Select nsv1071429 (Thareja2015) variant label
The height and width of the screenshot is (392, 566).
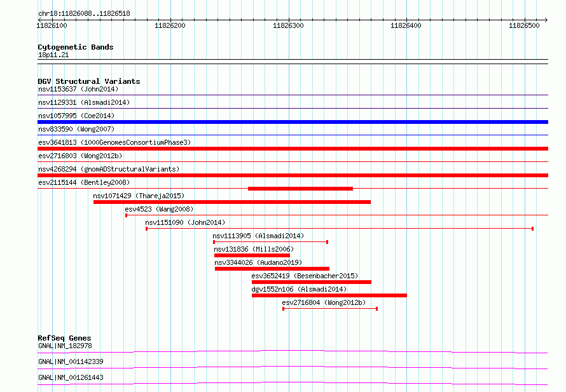coord(139,196)
